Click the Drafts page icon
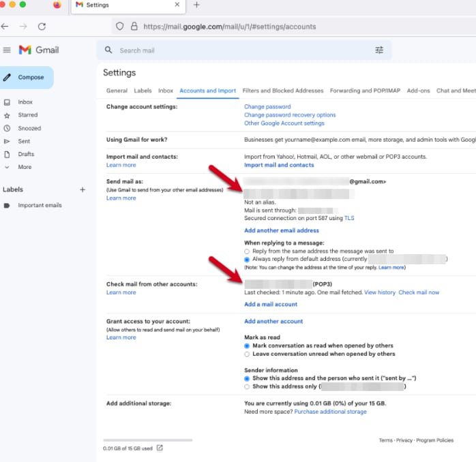476x462 pixels. [x=7, y=155]
